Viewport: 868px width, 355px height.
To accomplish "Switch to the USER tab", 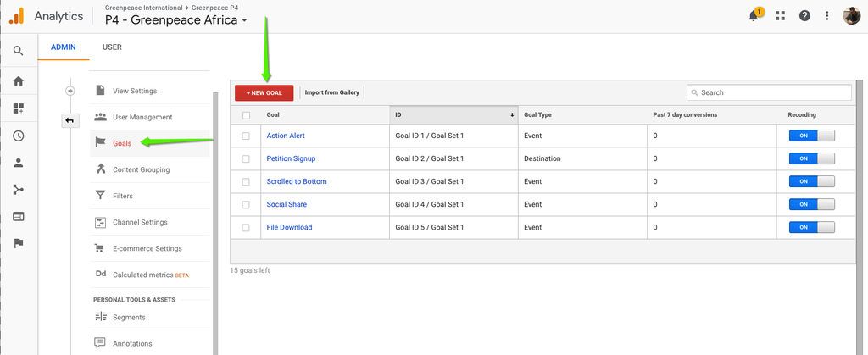I will [112, 47].
